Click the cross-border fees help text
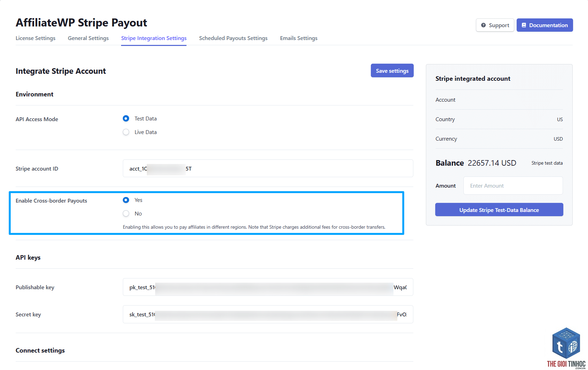Viewport: 588px width, 370px height. pos(254,227)
